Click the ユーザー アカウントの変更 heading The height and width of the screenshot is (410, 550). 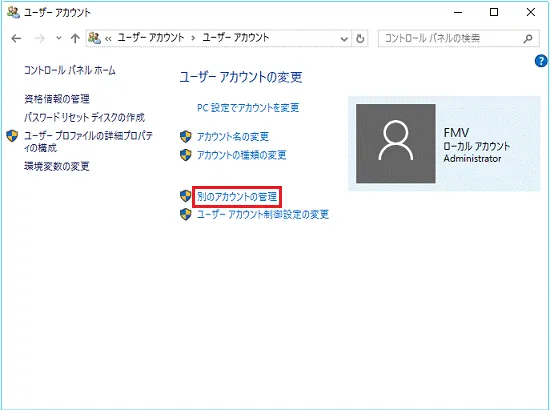click(241, 77)
